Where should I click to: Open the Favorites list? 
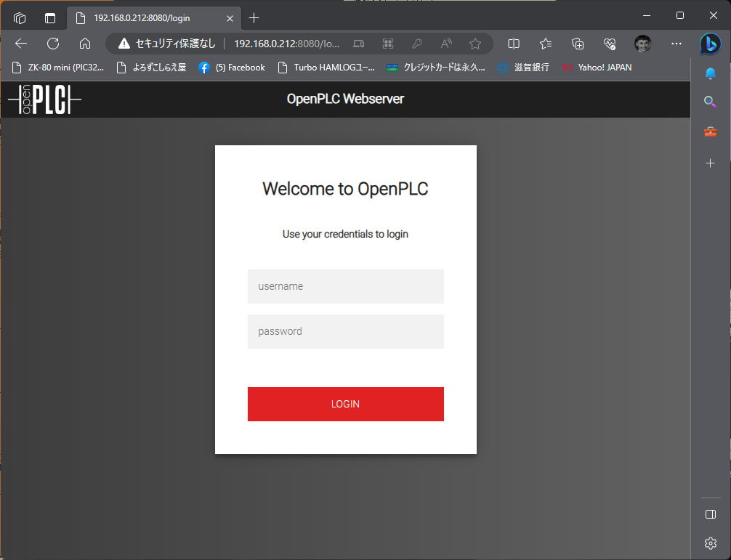[x=546, y=44]
